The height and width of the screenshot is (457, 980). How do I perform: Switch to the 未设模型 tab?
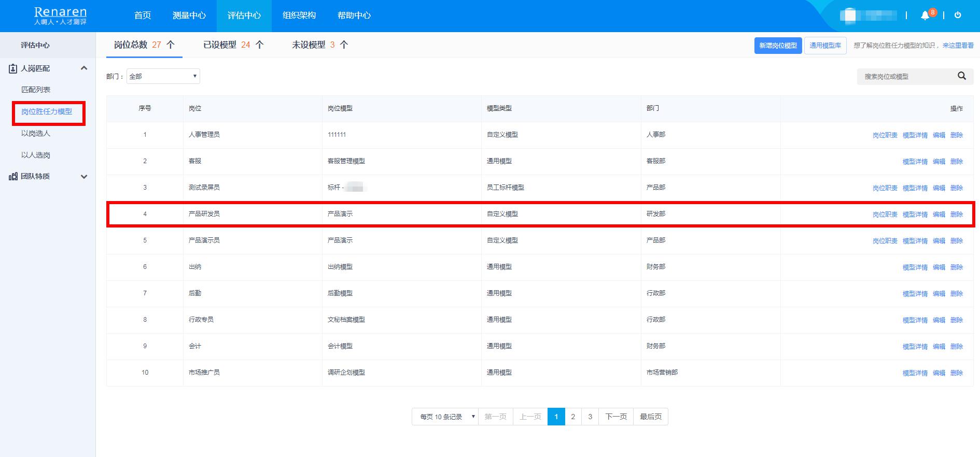click(x=319, y=45)
